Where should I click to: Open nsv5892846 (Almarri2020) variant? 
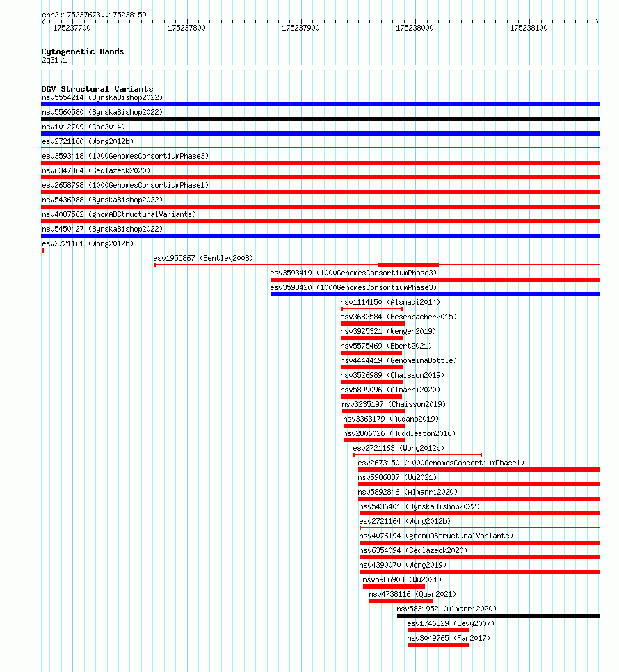point(408,492)
